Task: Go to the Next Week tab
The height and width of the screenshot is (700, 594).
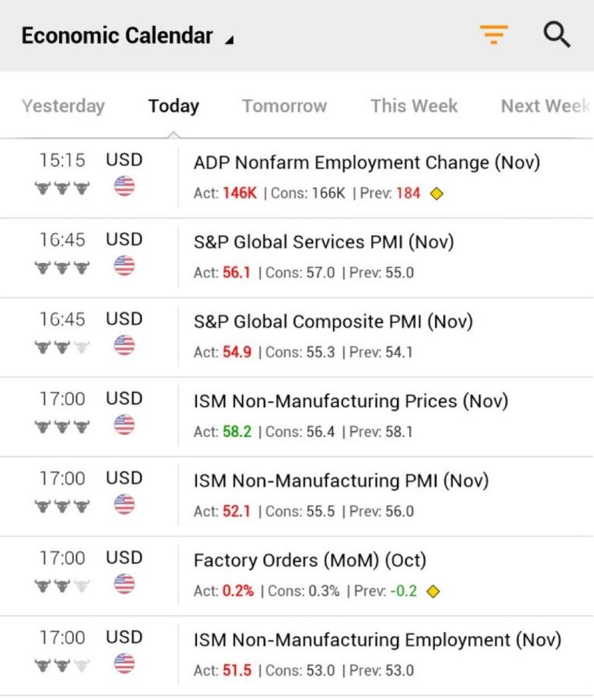Action: point(545,106)
